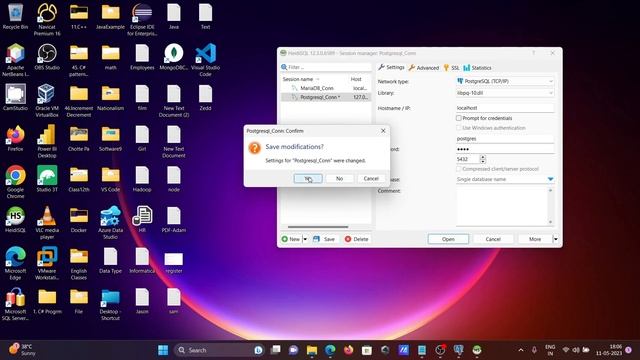Click the Save session button
640x360 pixels.
[x=324, y=239]
